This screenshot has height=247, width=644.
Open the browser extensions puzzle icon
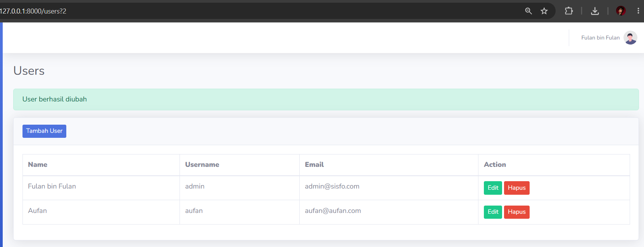569,11
